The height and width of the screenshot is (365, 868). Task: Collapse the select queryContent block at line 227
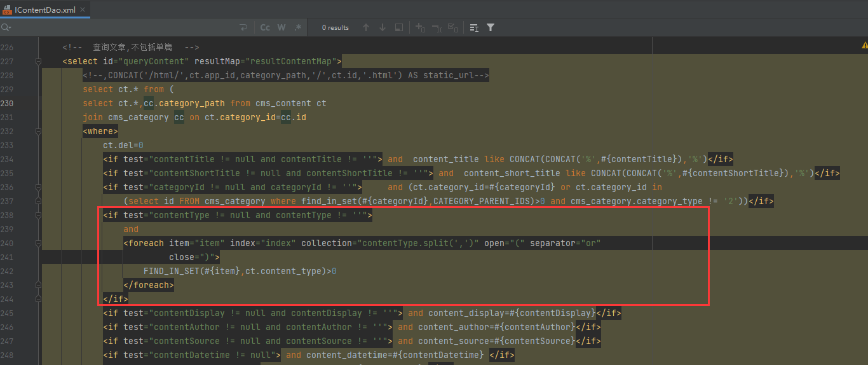tap(38, 62)
